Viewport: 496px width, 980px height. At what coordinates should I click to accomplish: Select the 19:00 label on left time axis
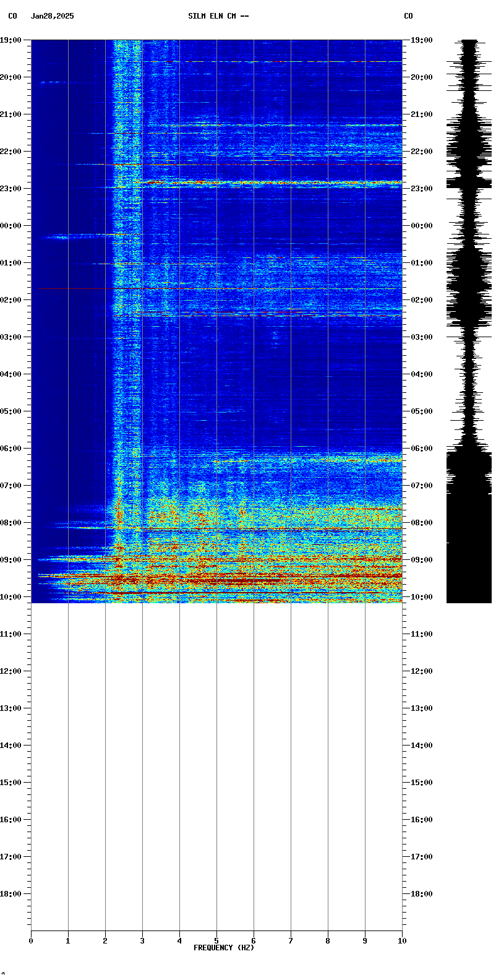[11, 40]
